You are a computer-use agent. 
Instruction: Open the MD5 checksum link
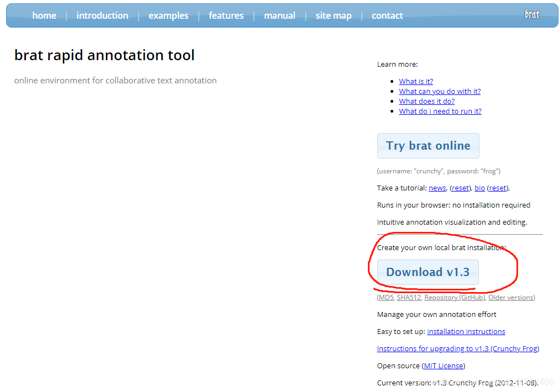coord(386,298)
